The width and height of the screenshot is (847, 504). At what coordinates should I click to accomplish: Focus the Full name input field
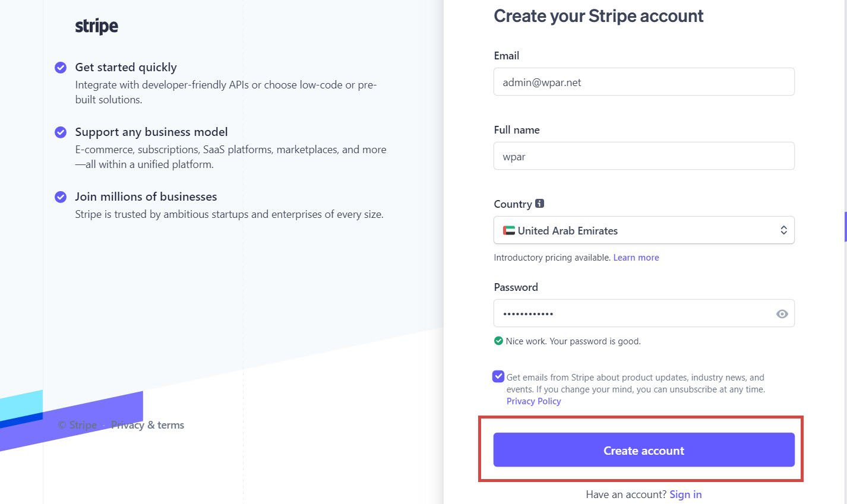pyautogui.click(x=644, y=156)
